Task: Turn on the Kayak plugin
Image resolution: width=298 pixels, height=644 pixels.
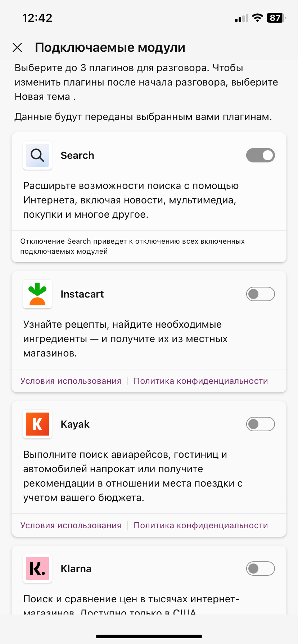Action: coord(261,424)
